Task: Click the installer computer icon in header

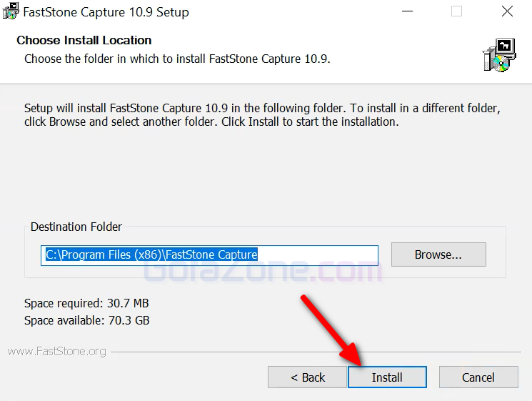Action: pos(498,54)
